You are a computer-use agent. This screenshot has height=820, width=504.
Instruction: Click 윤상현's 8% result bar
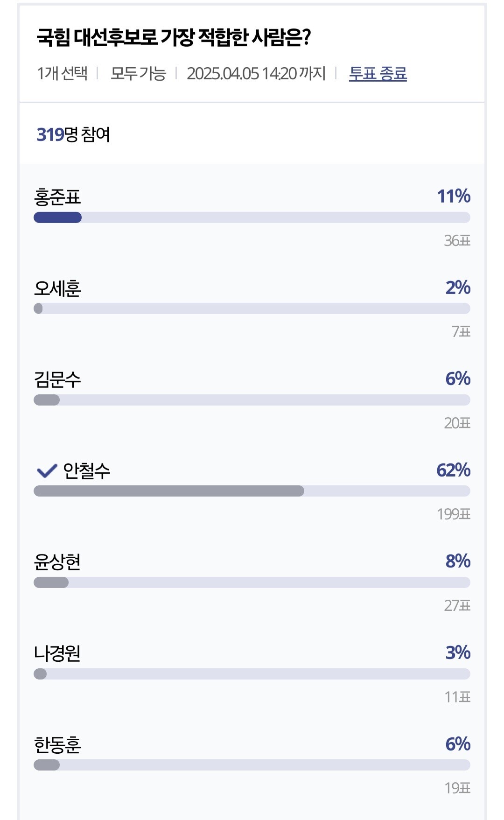pyautogui.click(x=51, y=582)
